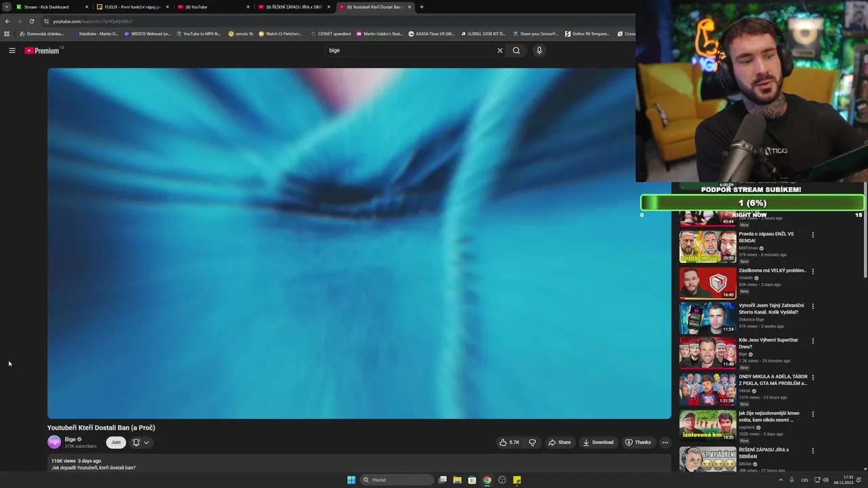Open options menu for 'Vytvořil Jsem Tajný' video
Image resolution: width=868 pixels, height=488 pixels.
tap(813, 307)
